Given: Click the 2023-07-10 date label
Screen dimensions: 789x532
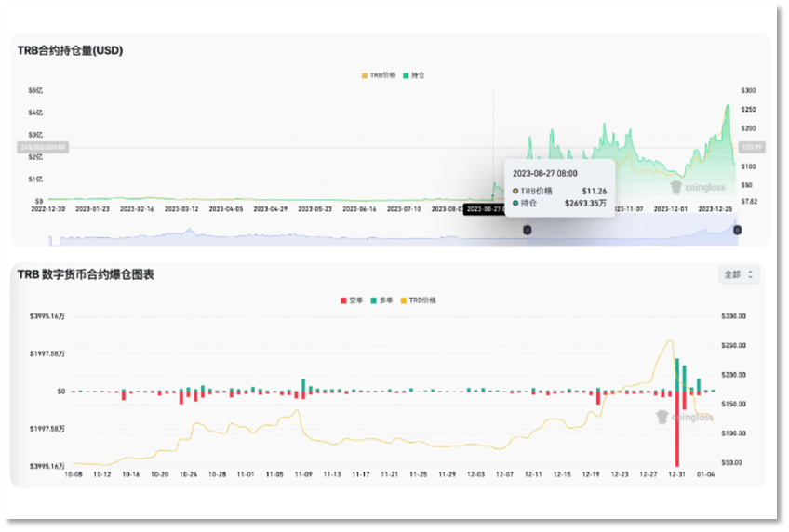Looking at the screenshot, I should click(x=404, y=209).
